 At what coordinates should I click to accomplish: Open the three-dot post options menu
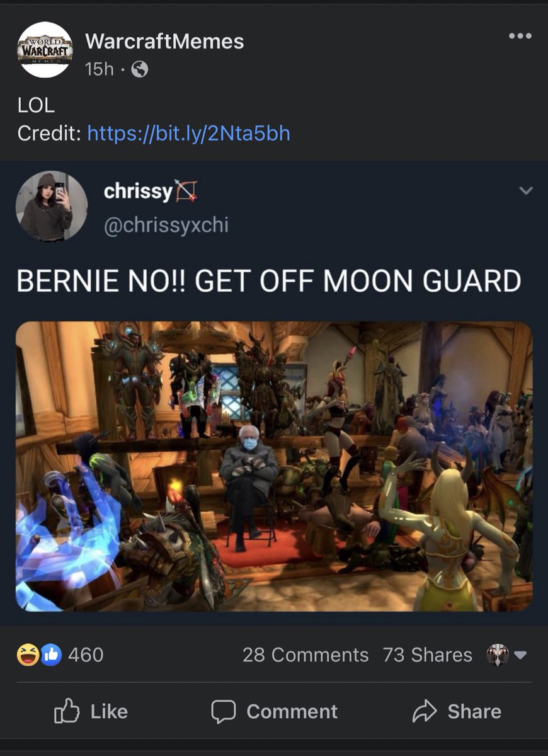(x=520, y=37)
